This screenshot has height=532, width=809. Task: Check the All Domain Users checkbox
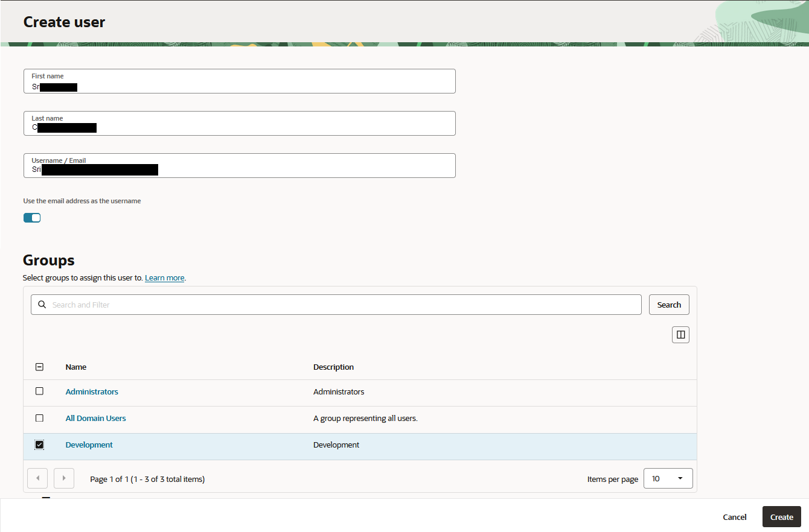[40, 418]
